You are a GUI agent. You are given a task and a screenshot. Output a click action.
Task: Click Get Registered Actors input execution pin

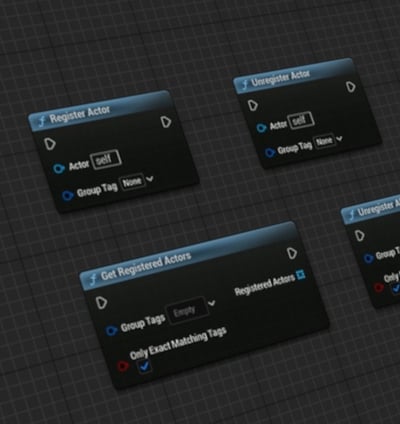pyautogui.click(x=101, y=303)
